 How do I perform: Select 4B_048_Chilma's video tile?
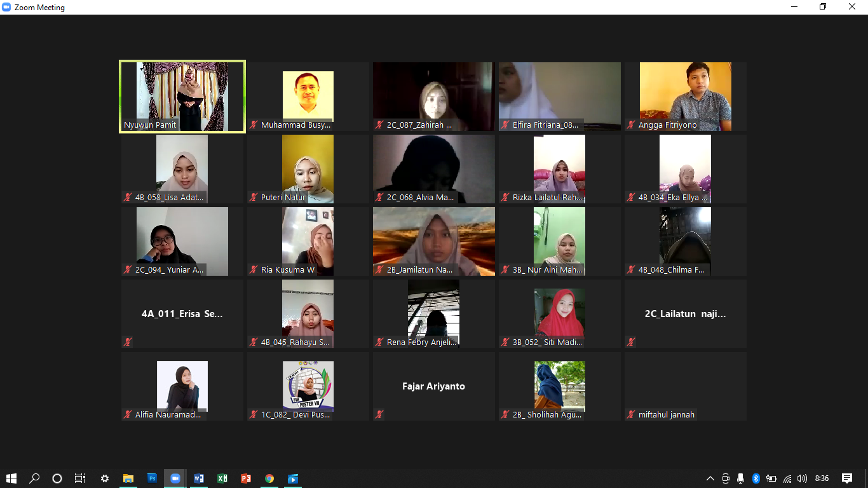click(x=685, y=241)
